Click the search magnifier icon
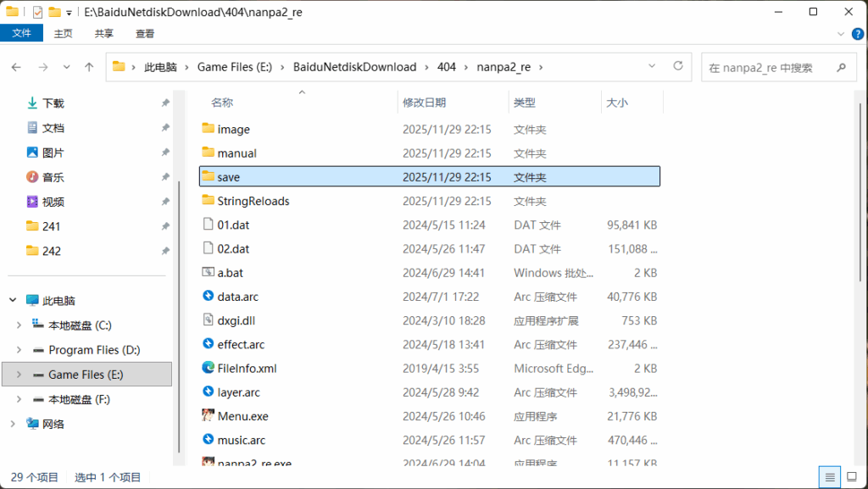 coord(842,68)
